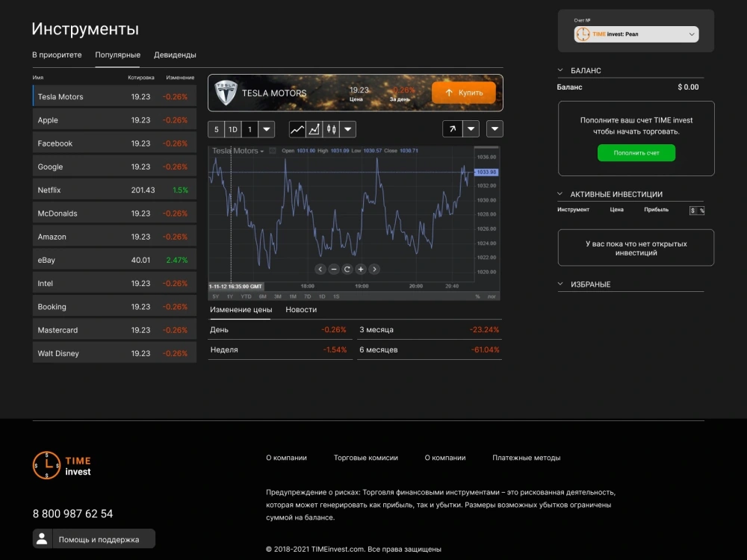Click the small icon next to the chart title
This screenshot has height=560, width=747.
[273, 151]
